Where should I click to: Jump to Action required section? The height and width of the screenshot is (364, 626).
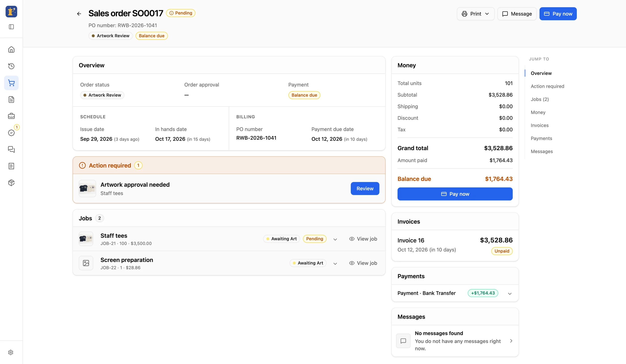(547, 86)
